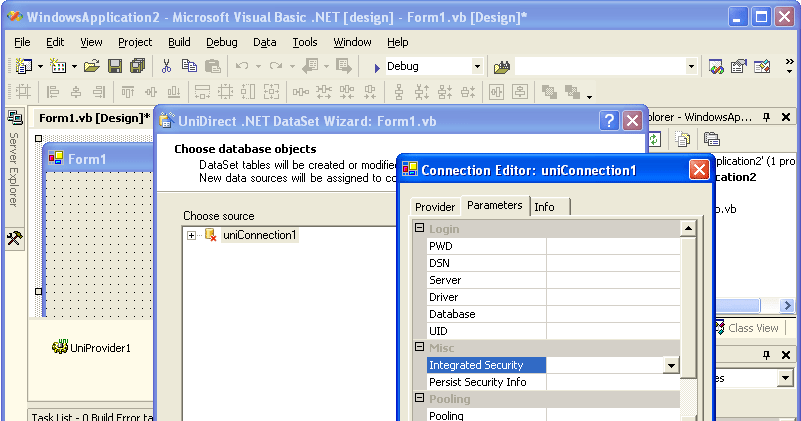Click the Open File toolbar icon
The width and height of the screenshot is (801, 421).
point(92,66)
